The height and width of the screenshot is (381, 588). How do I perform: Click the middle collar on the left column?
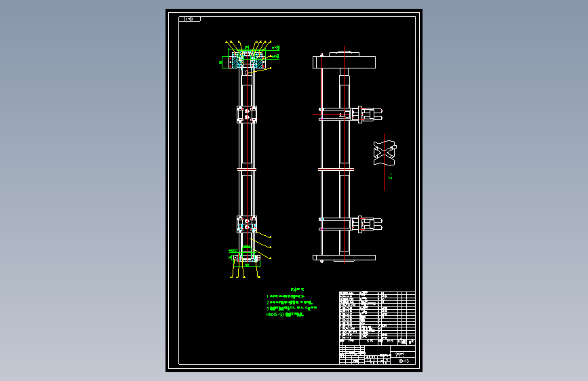247,169
